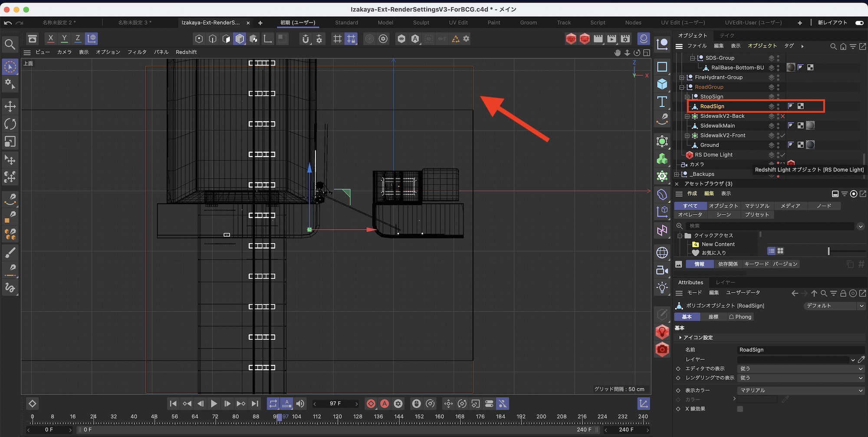Viewport: 868px width, 437px height.
Task: Click the Text spline T icon
Action: (x=662, y=102)
